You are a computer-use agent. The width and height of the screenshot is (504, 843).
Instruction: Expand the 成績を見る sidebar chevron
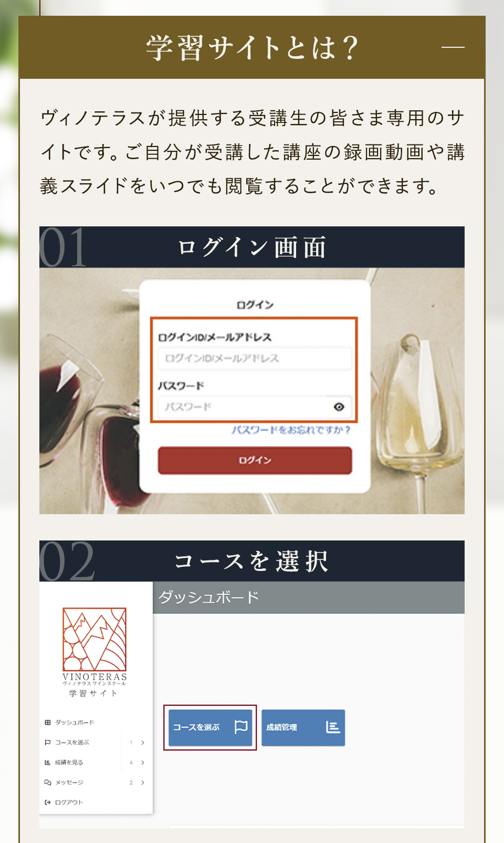pos(143,762)
